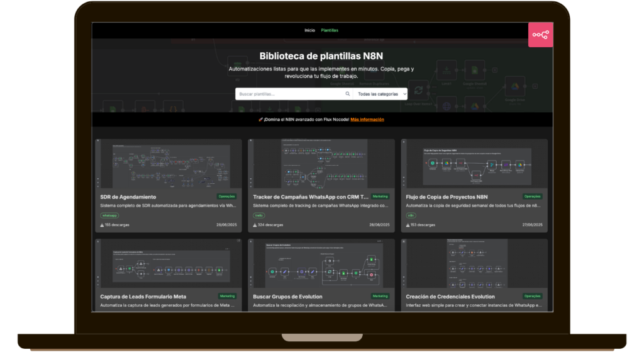Image resolution: width=644 pixels, height=352 pixels.
Task: Click the download icon beside 324 descargas
Action: [255, 225]
